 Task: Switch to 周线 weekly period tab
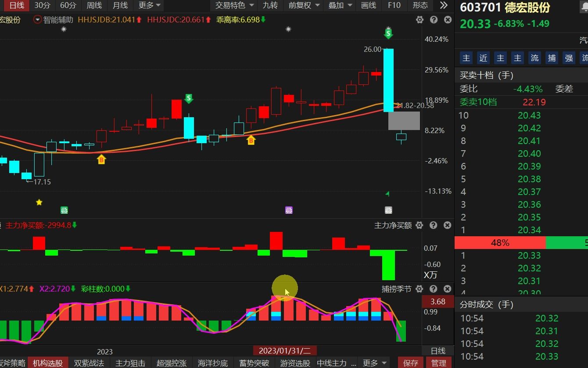coord(94,5)
